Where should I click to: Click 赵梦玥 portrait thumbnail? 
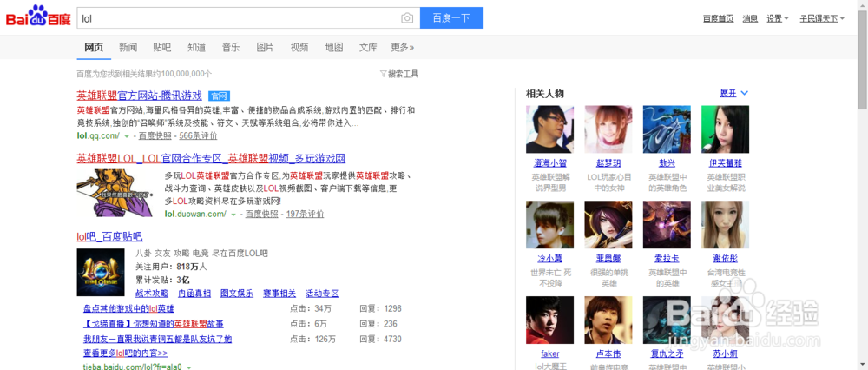(x=608, y=129)
